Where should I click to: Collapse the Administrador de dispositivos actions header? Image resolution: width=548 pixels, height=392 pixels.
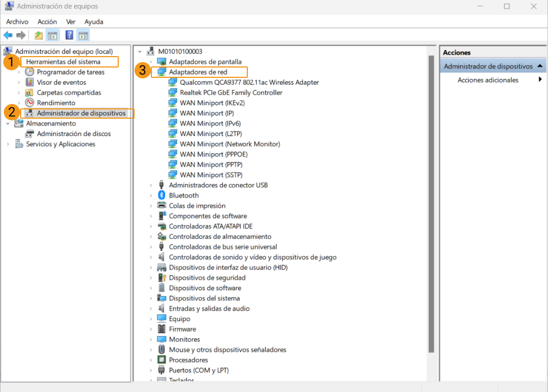pyautogui.click(x=540, y=66)
